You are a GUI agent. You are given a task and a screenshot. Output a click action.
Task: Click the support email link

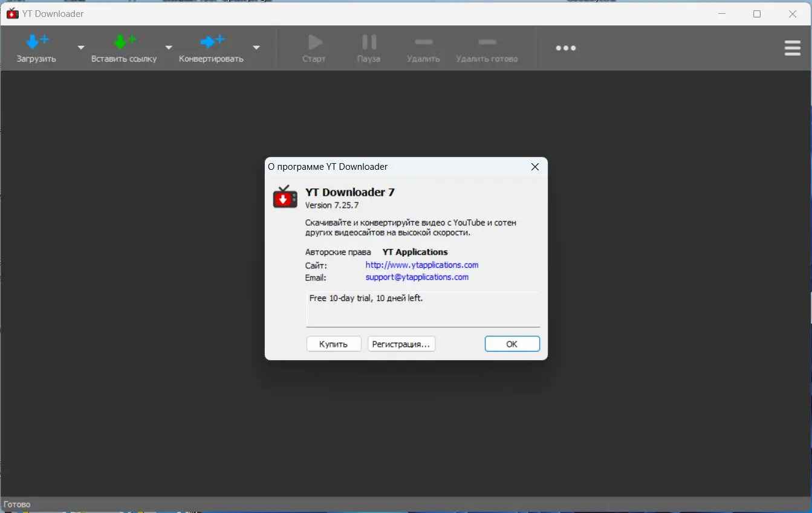(417, 277)
